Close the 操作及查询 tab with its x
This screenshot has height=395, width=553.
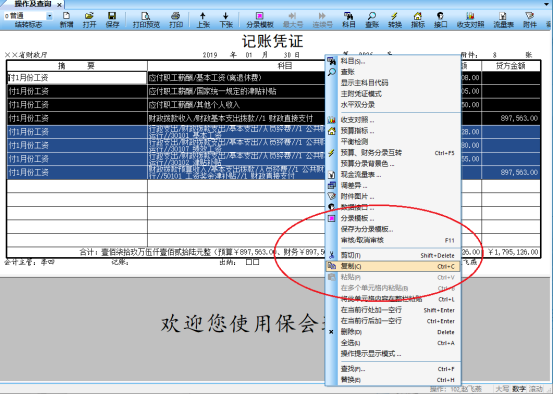point(59,5)
